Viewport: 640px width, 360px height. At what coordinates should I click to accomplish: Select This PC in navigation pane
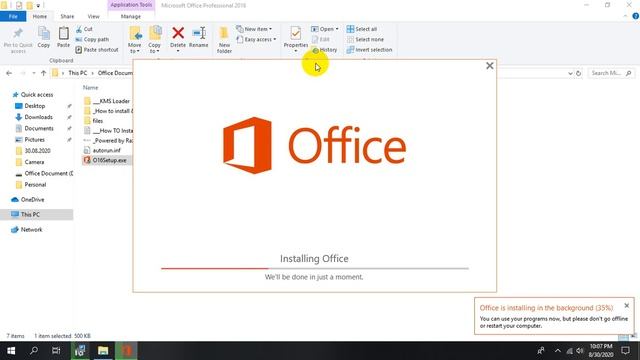tap(37, 214)
